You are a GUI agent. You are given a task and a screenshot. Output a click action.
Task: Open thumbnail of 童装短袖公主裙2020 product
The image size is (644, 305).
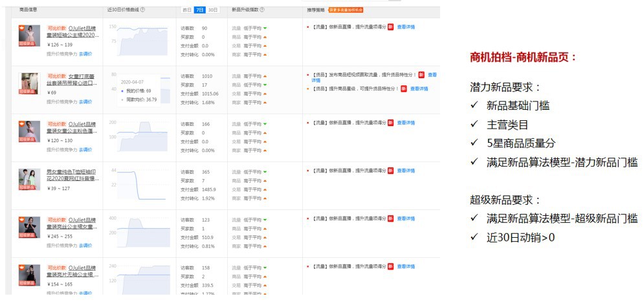(30, 36)
